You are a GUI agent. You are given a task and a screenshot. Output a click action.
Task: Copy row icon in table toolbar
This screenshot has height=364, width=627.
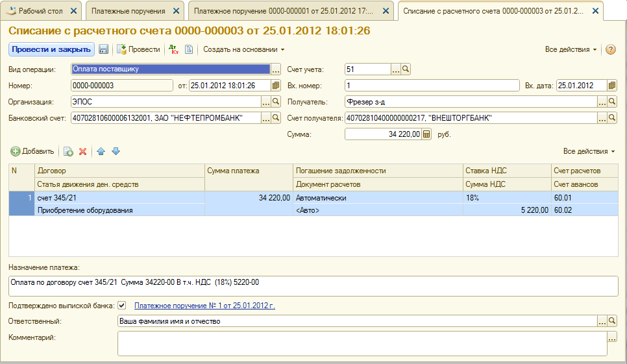pyautogui.click(x=68, y=151)
